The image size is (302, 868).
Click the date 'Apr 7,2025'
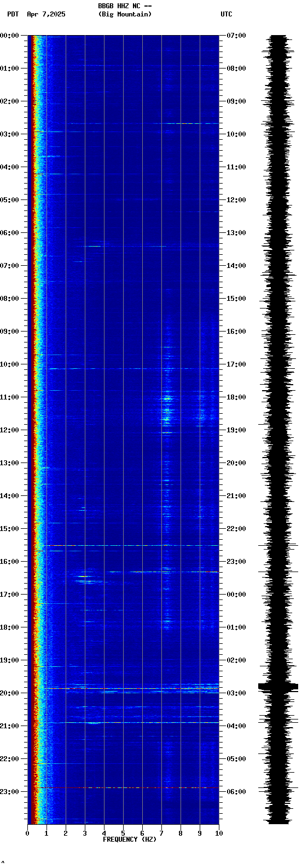pos(46,14)
